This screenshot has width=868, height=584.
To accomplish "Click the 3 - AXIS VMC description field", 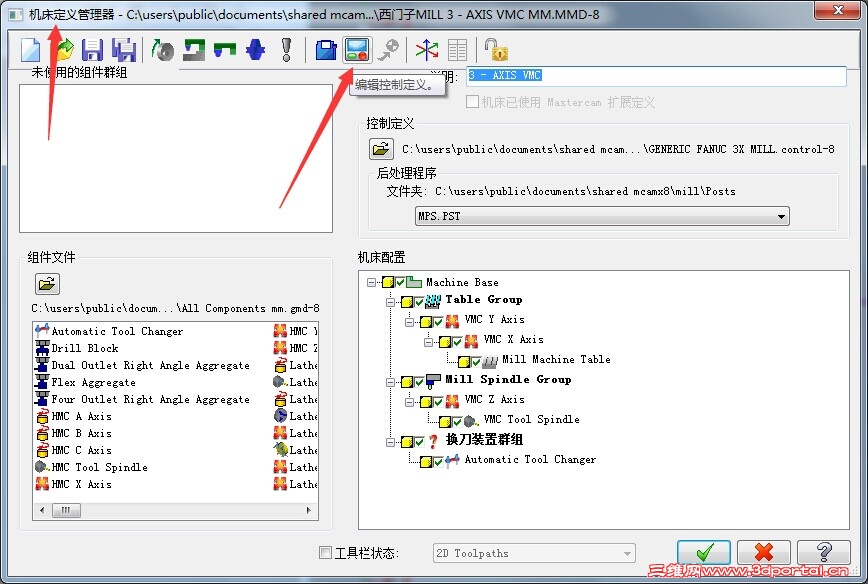I will pyautogui.click(x=657, y=76).
